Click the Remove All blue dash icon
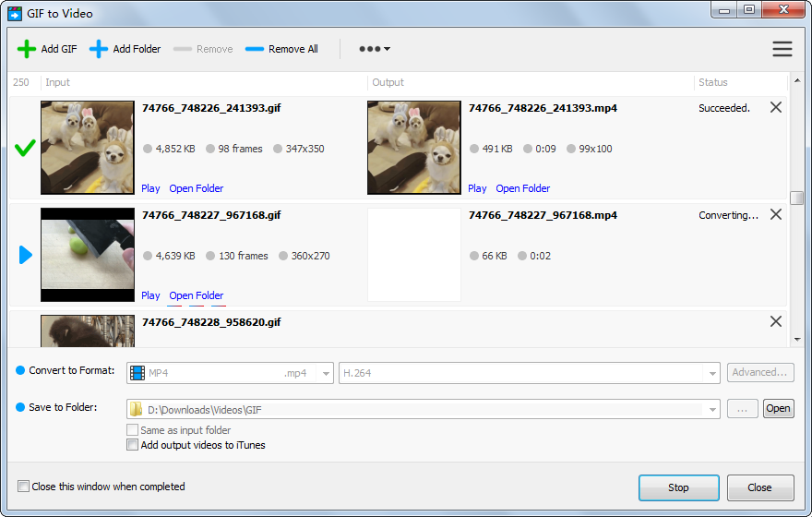812x517 pixels. coord(255,49)
